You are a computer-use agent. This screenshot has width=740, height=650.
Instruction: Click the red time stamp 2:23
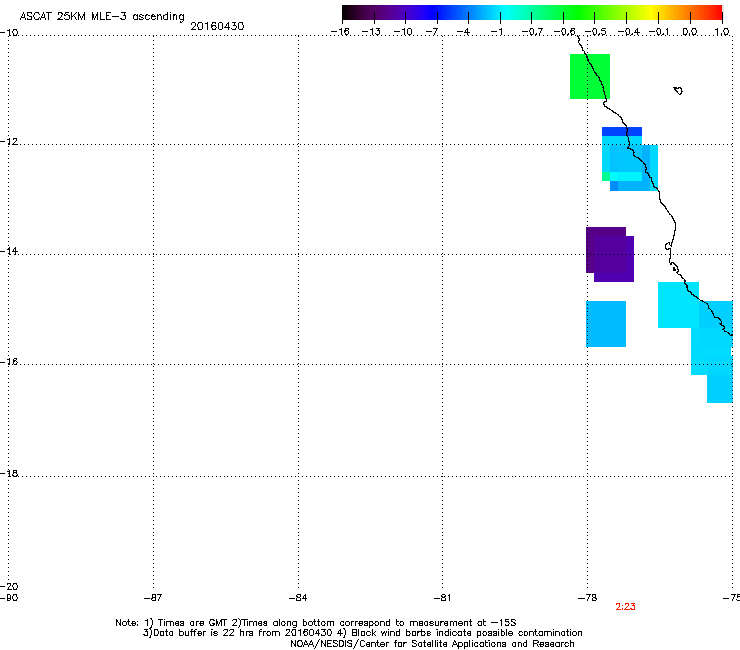coord(625,607)
